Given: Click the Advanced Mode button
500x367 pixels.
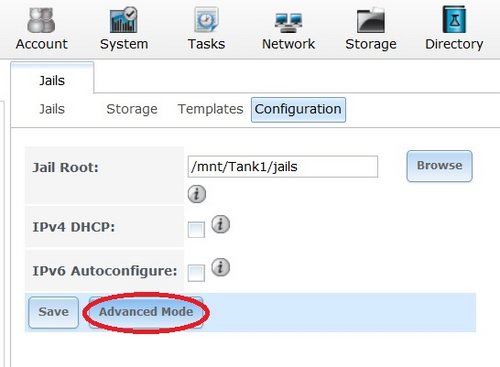Looking at the screenshot, I should click(x=146, y=312).
